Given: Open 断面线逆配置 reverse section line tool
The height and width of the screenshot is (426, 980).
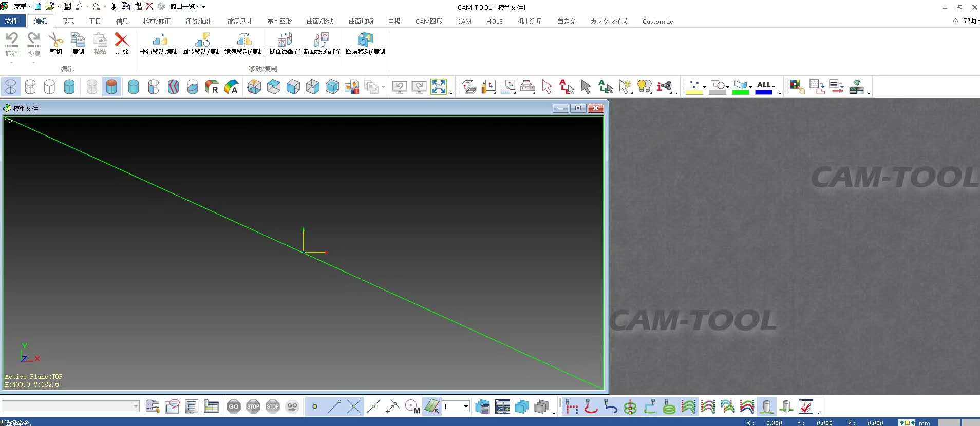Looking at the screenshot, I should (322, 44).
